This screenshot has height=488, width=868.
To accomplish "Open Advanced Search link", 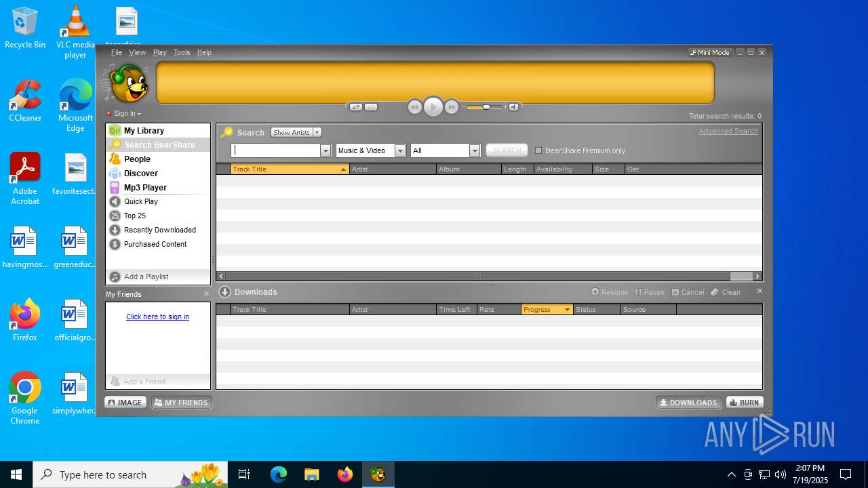I will (728, 131).
